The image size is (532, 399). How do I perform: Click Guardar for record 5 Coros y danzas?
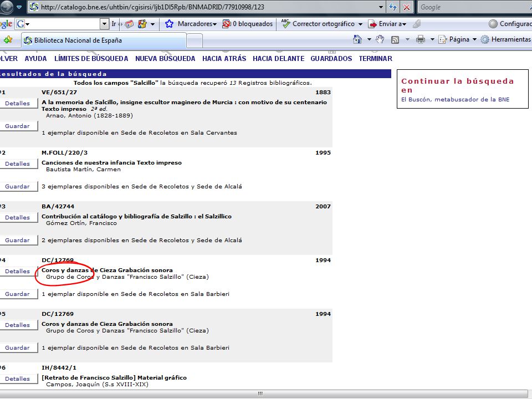[x=17, y=348]
